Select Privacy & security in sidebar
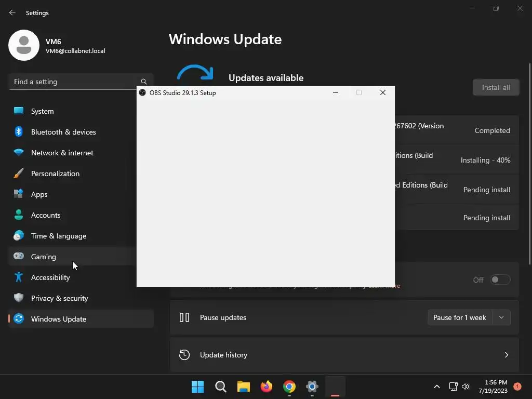 (81, 298)
